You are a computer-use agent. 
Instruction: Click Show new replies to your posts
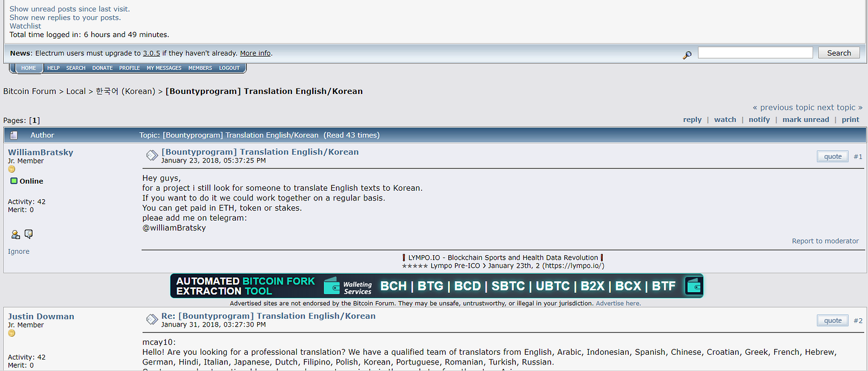coord(65,17)
